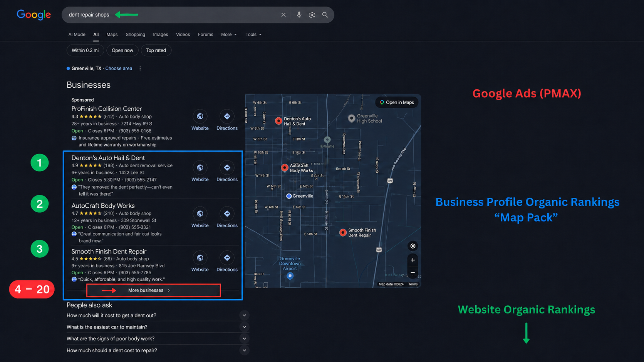Toggle the Open now filter chip

pos(122,50)
